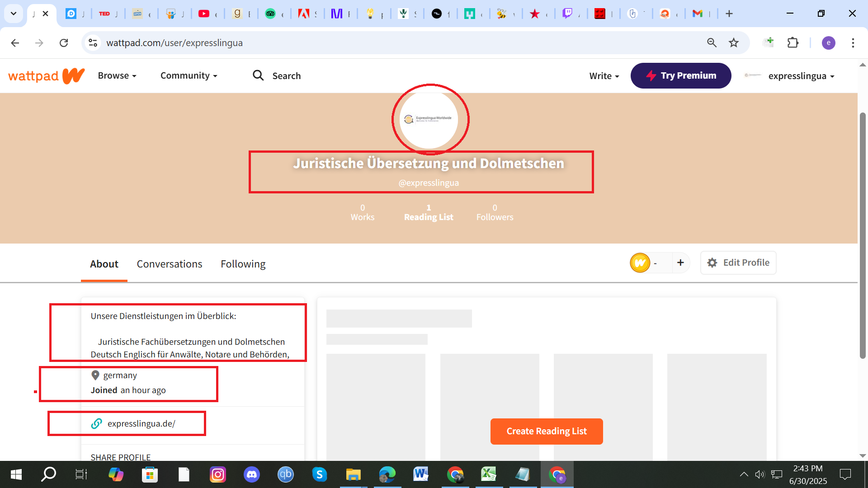868x488 pixels.
Task: Click the Try Premium button
Action: click(x=681, y=75)
